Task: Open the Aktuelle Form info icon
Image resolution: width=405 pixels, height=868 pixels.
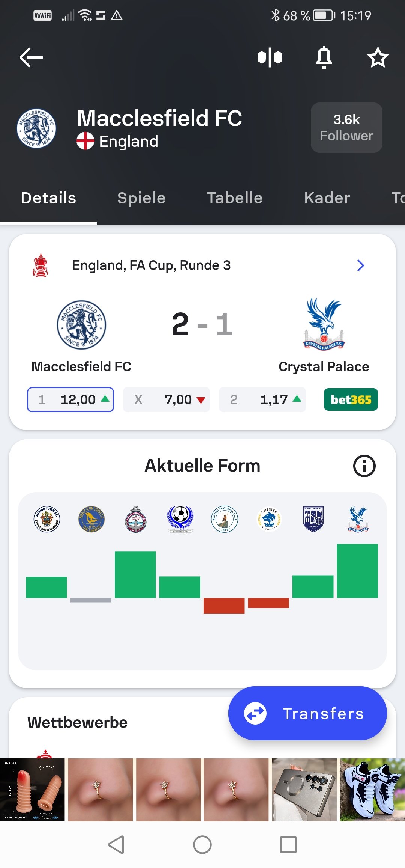Action: (364, 466)
